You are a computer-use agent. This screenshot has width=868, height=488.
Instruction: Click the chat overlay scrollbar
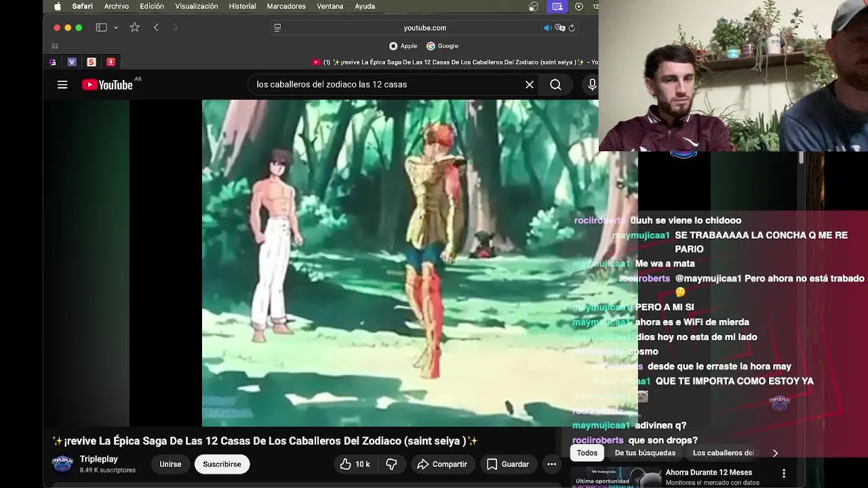801,158
